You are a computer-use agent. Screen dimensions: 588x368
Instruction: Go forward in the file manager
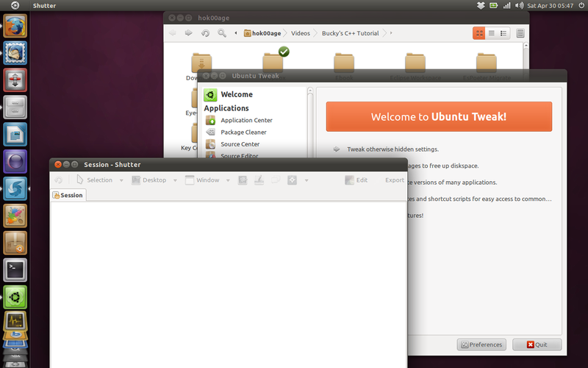click(x=189, y=33)
